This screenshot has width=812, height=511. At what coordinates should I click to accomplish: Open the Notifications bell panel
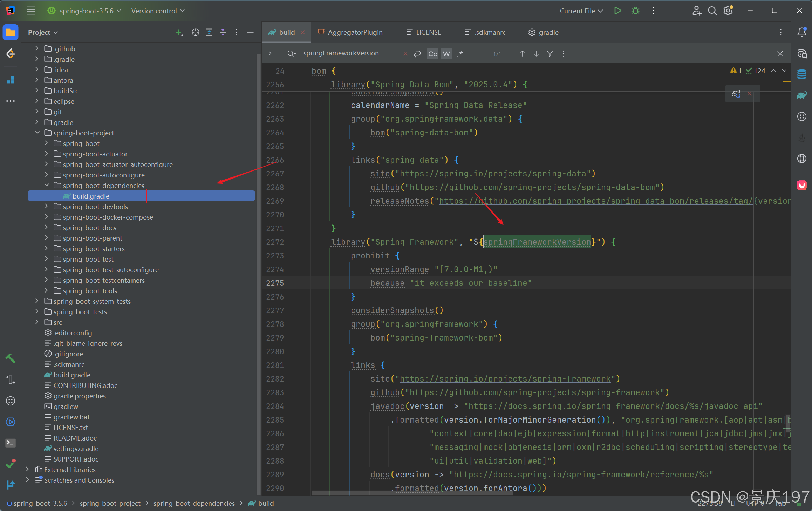click(802, 32)
